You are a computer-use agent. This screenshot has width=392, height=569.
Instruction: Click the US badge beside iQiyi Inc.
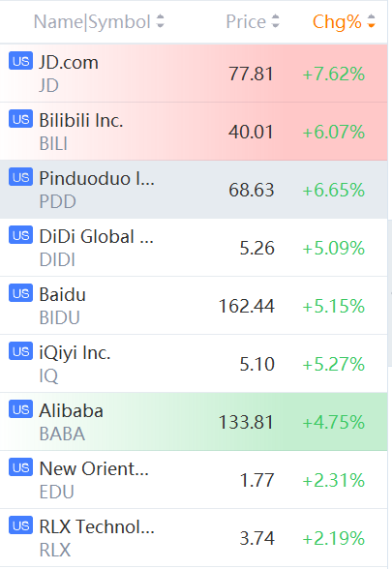[20, 351]
